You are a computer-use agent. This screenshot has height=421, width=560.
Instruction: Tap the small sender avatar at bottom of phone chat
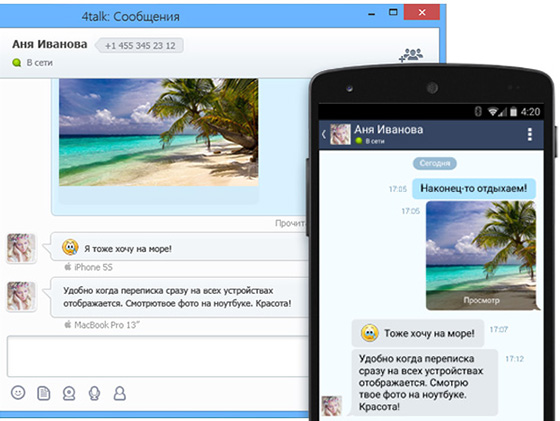[332, 406]
